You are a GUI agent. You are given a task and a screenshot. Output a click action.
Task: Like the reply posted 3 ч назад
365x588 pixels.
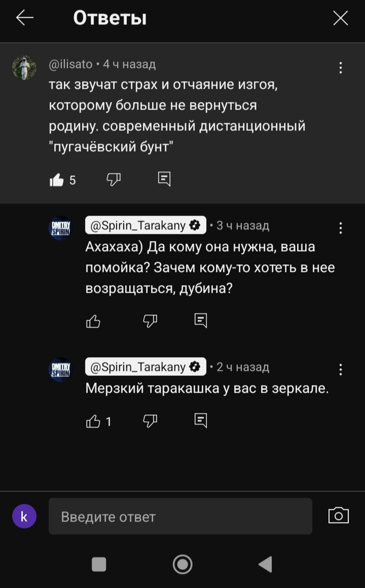pos(93,320)
